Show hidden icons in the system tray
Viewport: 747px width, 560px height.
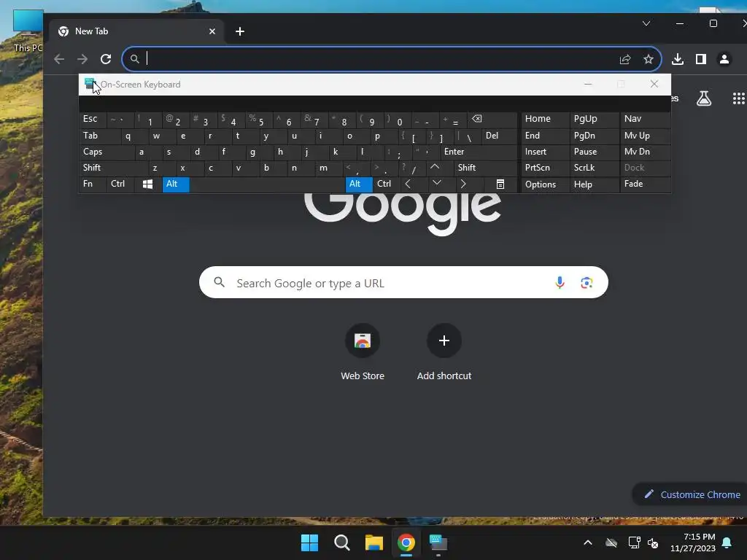click(588, 542)
